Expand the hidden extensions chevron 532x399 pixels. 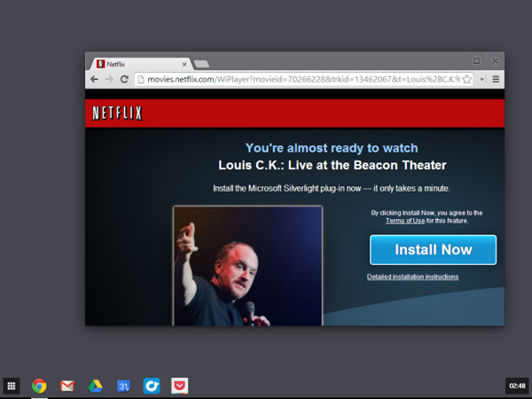[x=481, y=79]
